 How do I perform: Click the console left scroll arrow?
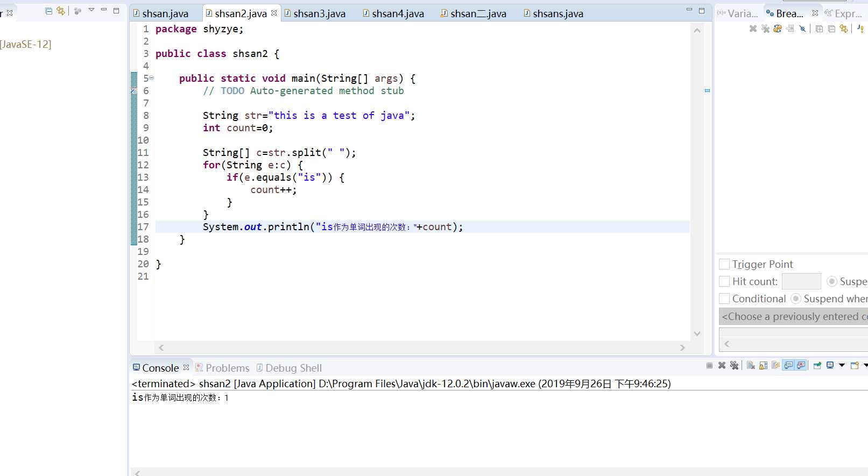[x=137, y=473]
